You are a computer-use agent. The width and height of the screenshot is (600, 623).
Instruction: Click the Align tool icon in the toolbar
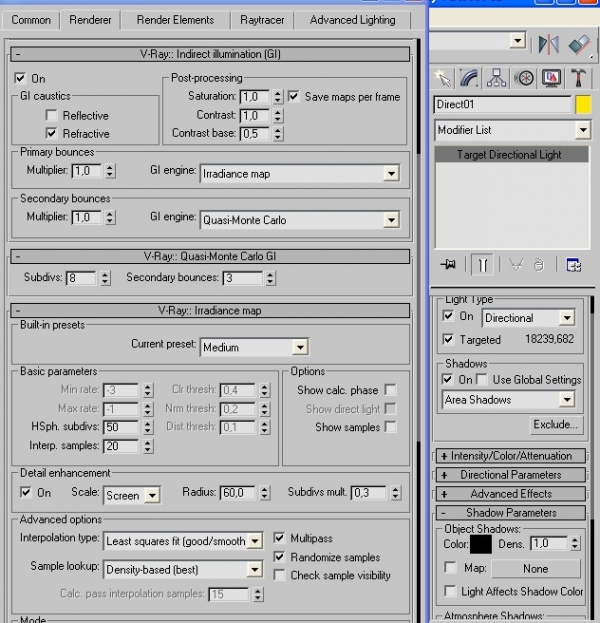tap(579, 44)
